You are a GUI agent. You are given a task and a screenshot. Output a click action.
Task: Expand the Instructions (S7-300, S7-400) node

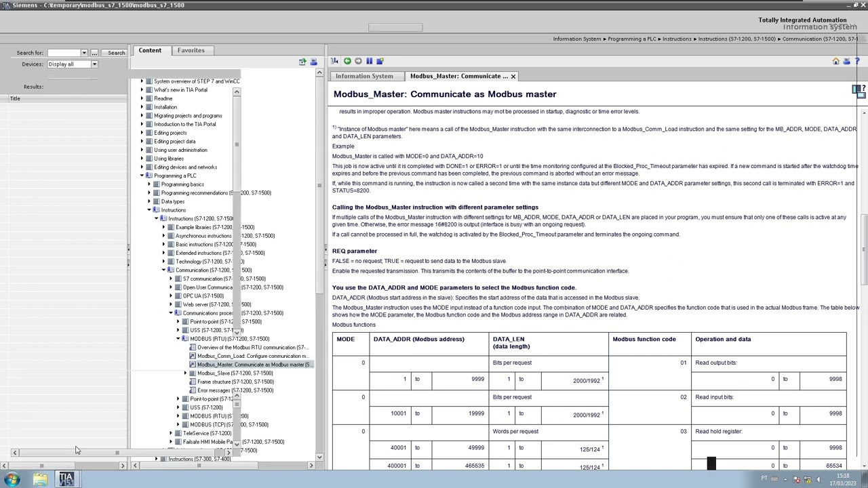(157, 459)
